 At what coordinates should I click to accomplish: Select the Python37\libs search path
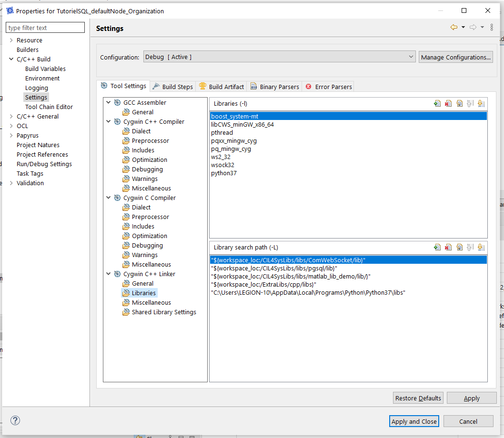pyautogui.click(x=348, y=292)
